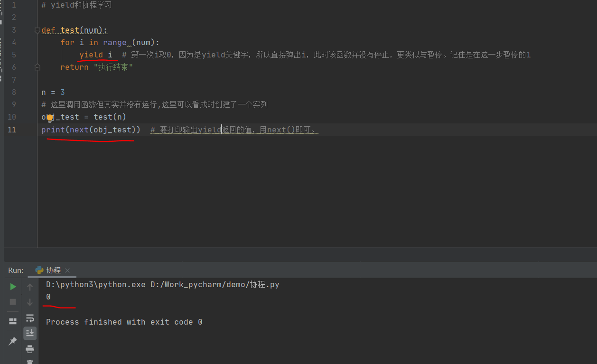Click the Down the Stack Trace arrow

tap(30, 302)
